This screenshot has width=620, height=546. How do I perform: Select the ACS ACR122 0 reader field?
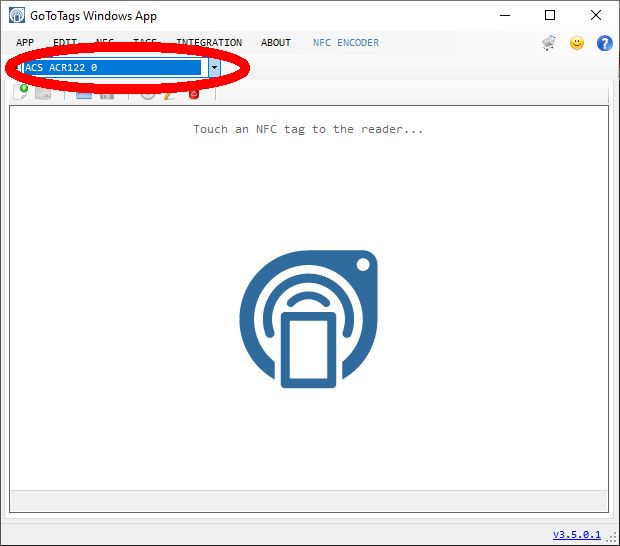[x=112, y=68]
